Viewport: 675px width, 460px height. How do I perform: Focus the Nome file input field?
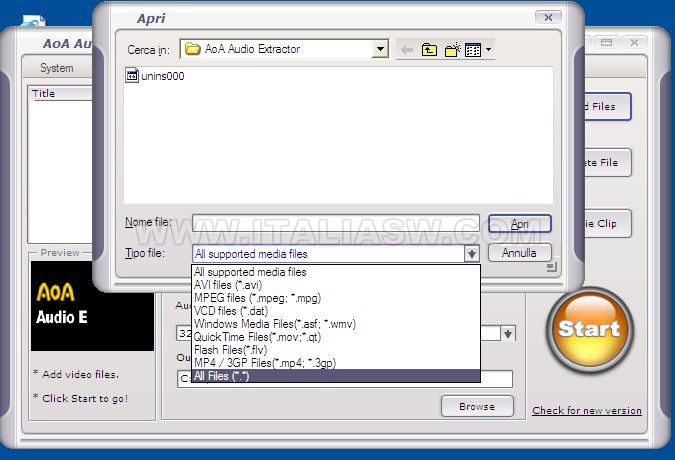pyautogui.click(x=336, y=223)
